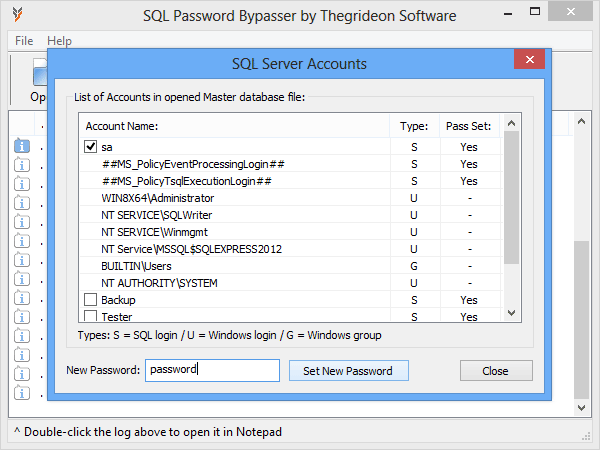
Task: Click the accounts list scroll-up arrow
Action: pos(512,123)
